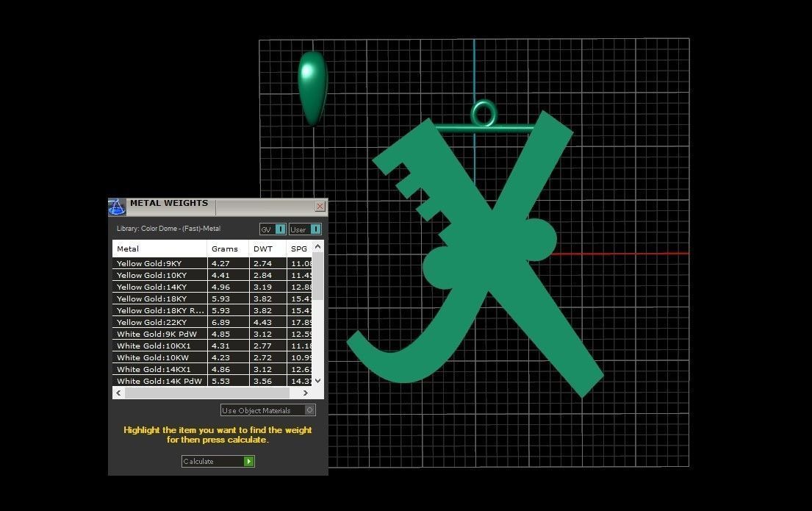Toggle the GV library switch
Image resolution: width=812 pixels, height=511 pixels.
click(x=273, y=229)
